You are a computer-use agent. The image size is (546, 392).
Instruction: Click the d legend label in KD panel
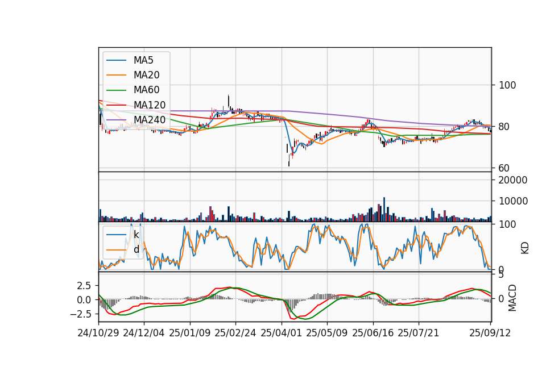click(136, 249)
